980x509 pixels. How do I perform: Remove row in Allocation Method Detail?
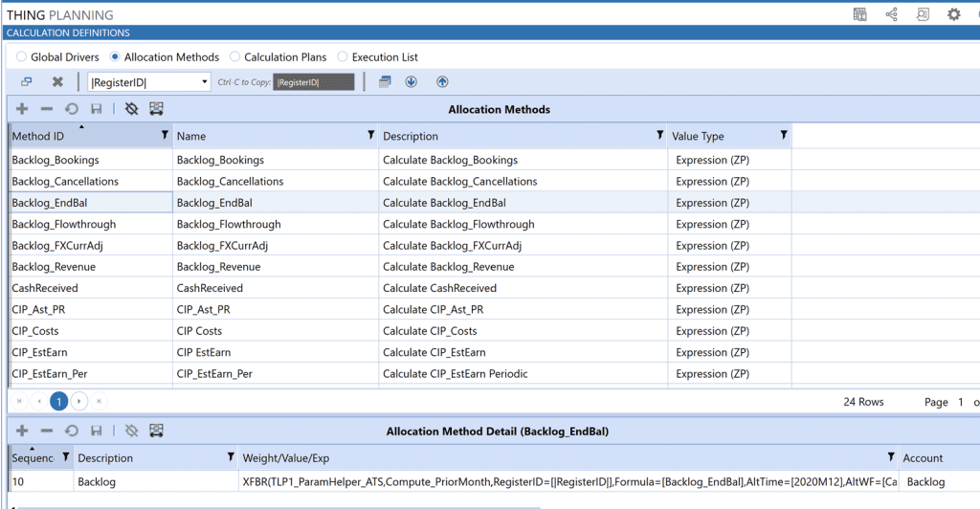click(47, 431)
